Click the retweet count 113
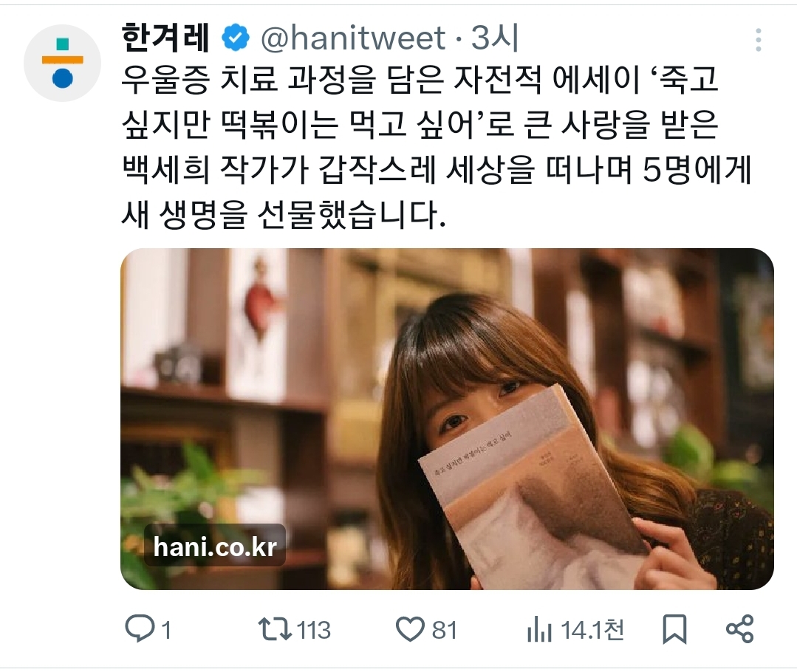This screenshot has height=672, width=797. pos(314,631)
